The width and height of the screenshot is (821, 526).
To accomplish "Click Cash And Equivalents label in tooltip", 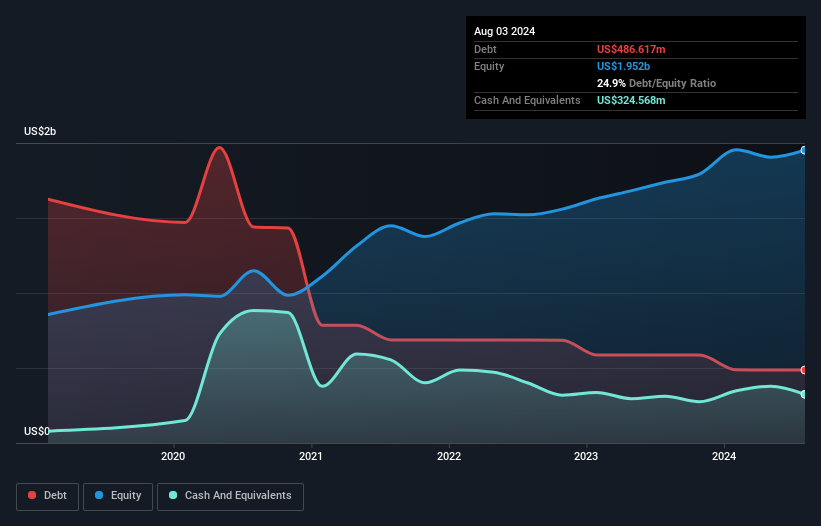I will (527, 100).
